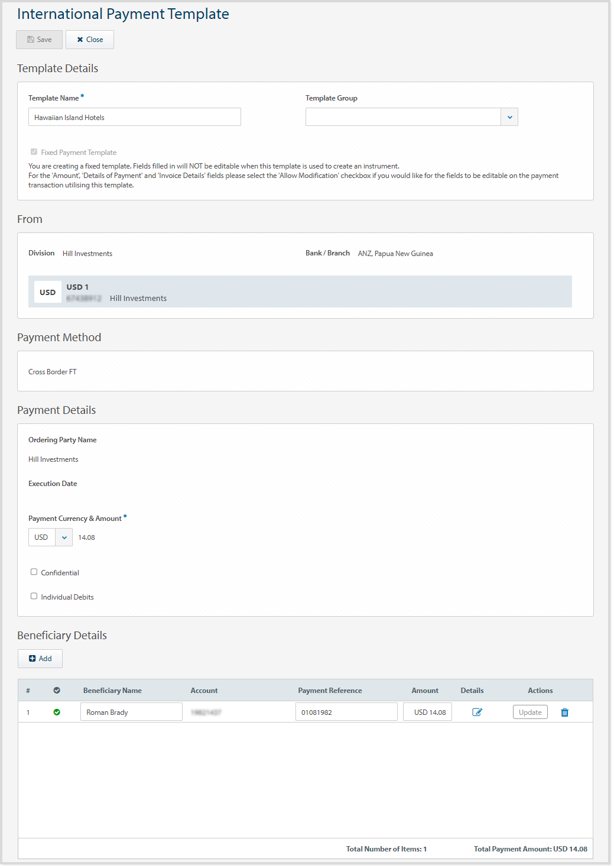Open beneficiary details using the pencil icon
614x868 pixels.
(477, 712)
